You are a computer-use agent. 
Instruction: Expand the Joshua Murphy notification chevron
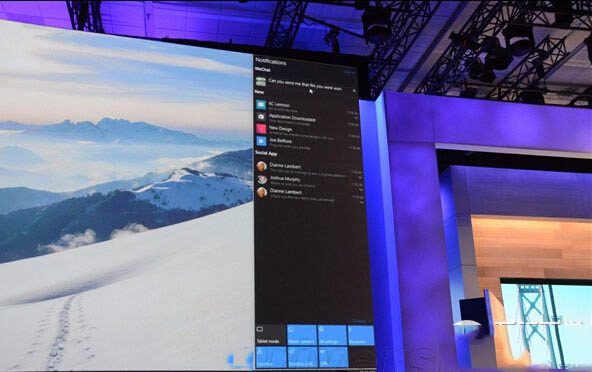coord(361,189)
